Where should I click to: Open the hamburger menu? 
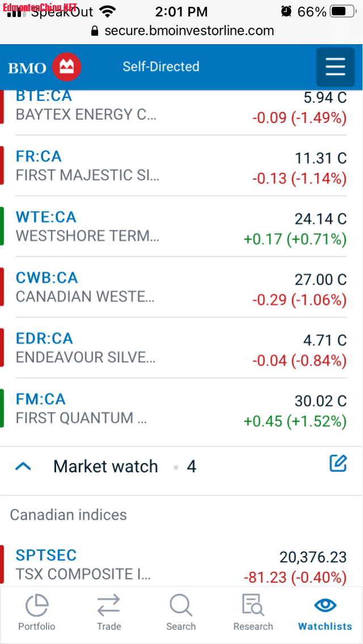point(335,67)
